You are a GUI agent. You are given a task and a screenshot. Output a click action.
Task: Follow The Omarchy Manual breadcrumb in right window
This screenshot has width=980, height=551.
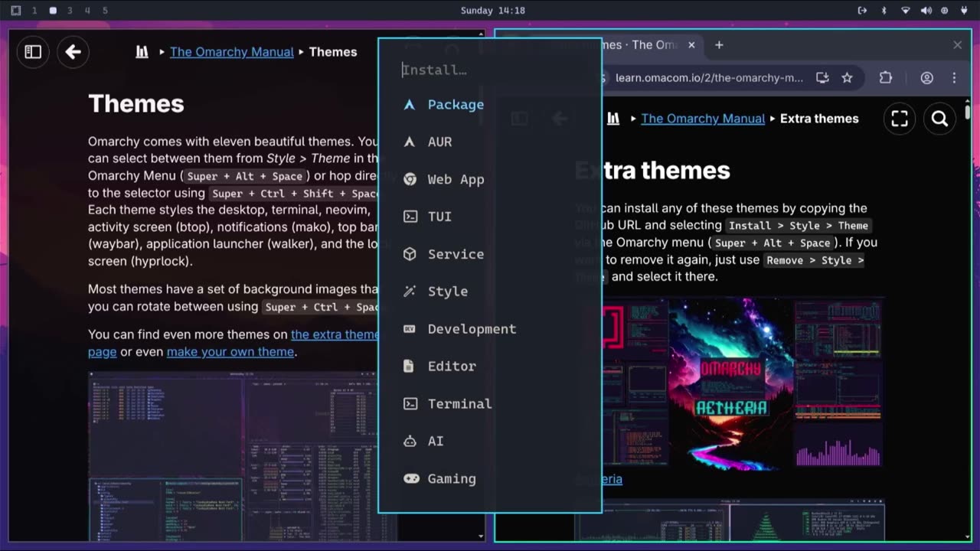click(x=702, y=119)
